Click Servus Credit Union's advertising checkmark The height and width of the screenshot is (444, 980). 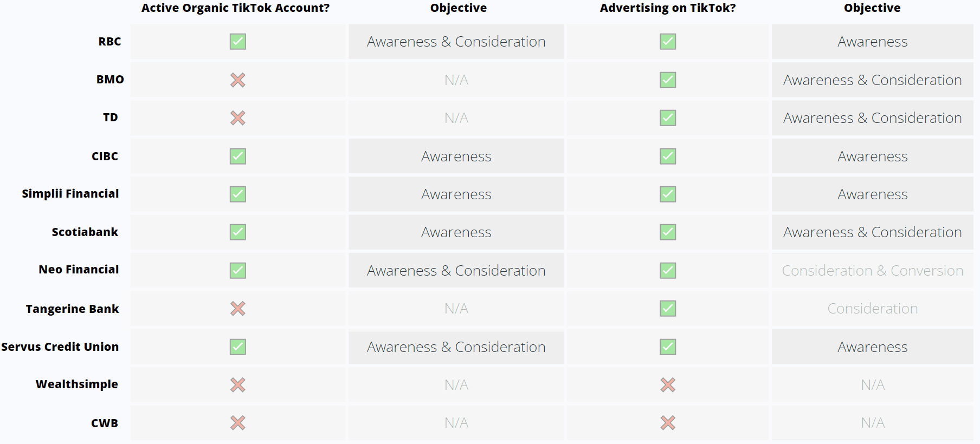pos(668,347)
